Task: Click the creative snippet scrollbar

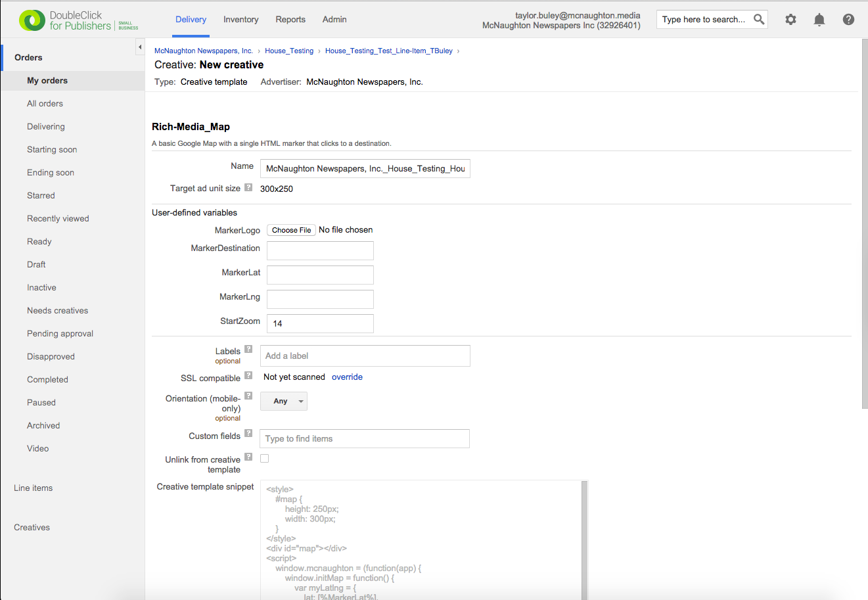Action: tap(583, 539)
